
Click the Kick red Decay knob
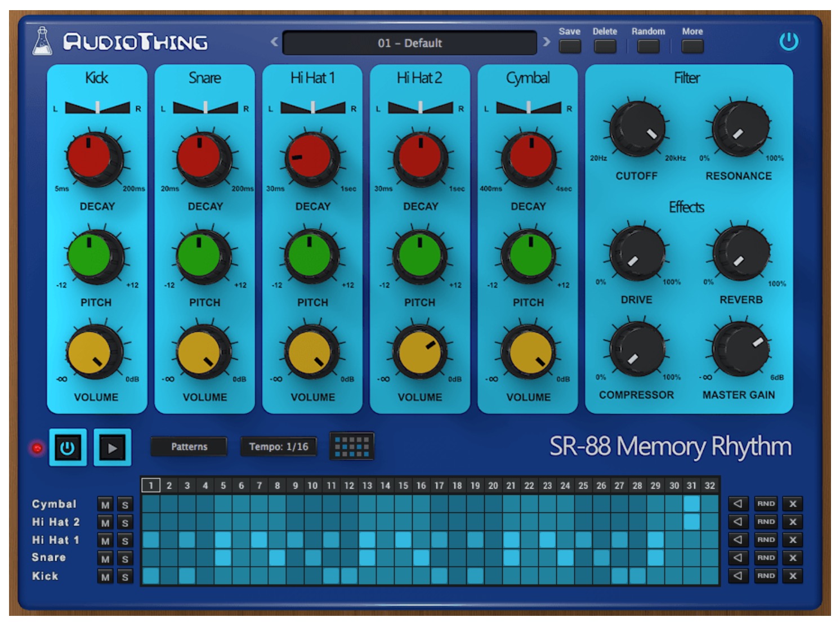point(94,160)
